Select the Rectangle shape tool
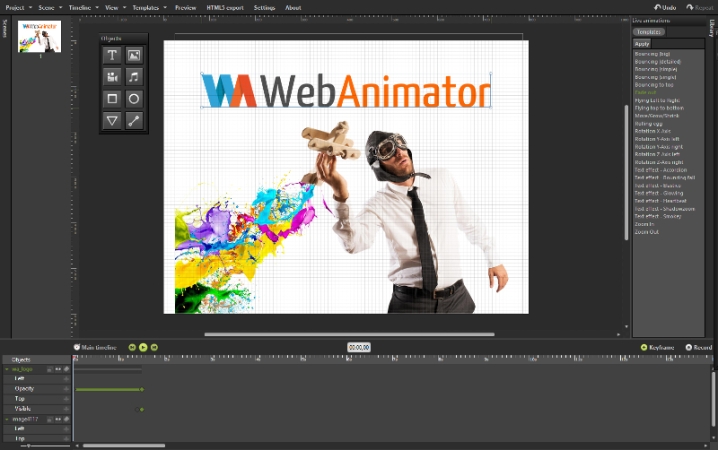This screenshot has height=450, width=718. click(112, 98)
